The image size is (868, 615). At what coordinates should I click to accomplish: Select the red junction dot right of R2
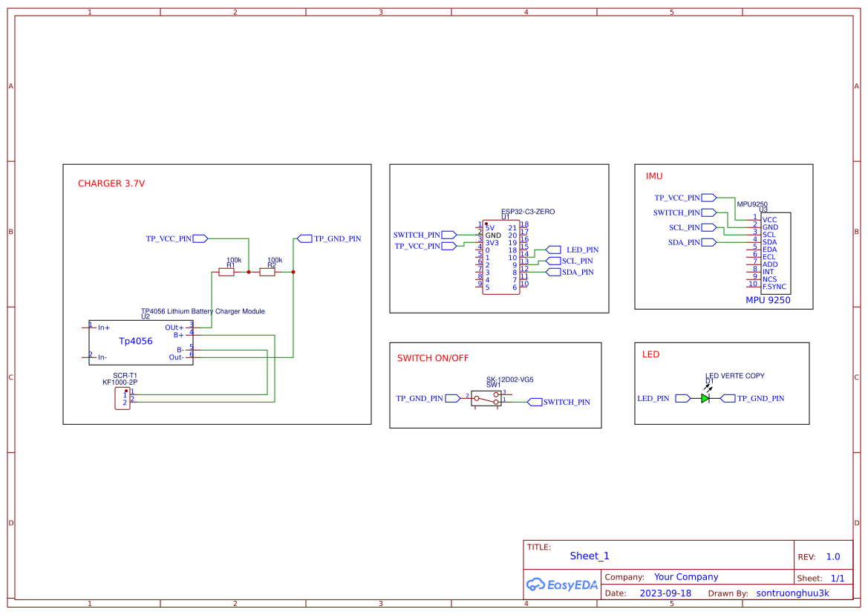(x=293, y=273)
